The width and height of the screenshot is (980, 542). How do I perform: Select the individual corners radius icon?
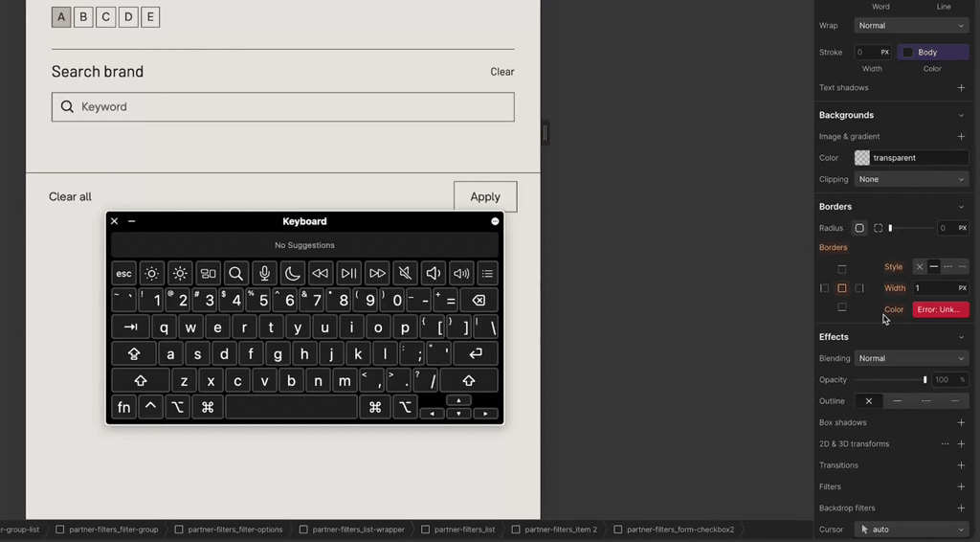(x=878, y=228)
